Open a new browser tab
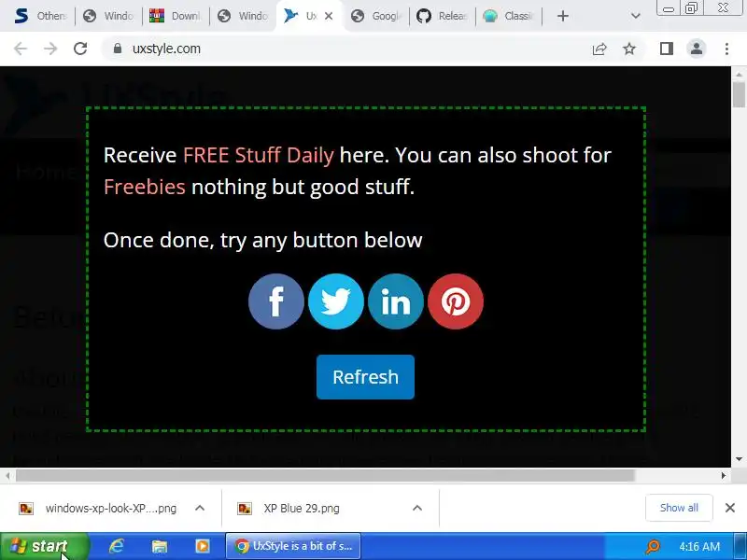 (563, 16)
